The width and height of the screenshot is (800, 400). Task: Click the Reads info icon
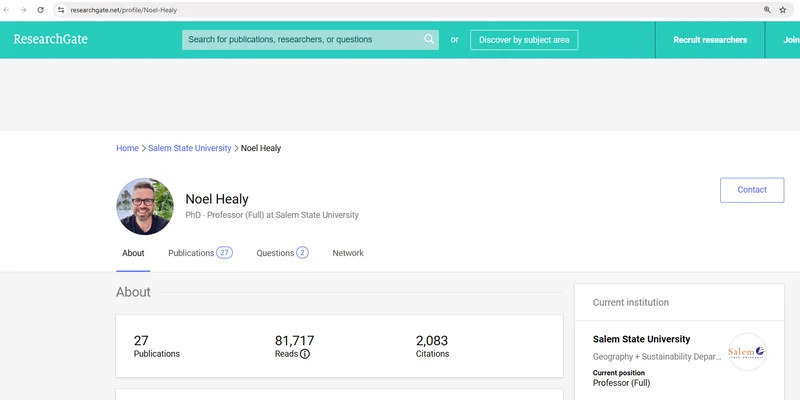tap(305, 354)
